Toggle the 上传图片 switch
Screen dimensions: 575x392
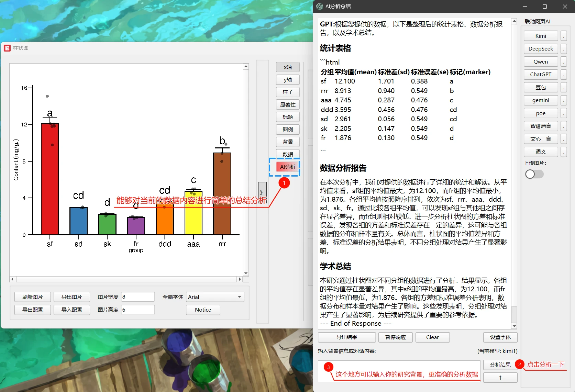pos(534,174)
